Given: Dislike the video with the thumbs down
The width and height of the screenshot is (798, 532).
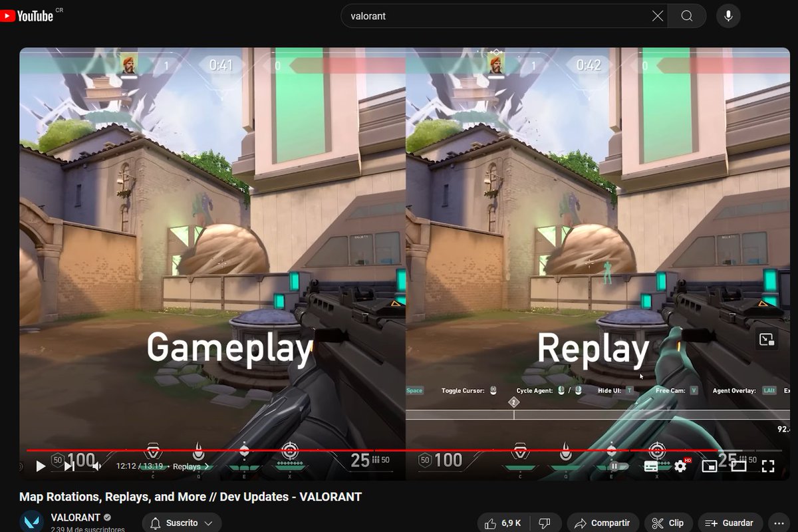Looking at the screenshot, I should pyautogui.click(x=545, y=523).
